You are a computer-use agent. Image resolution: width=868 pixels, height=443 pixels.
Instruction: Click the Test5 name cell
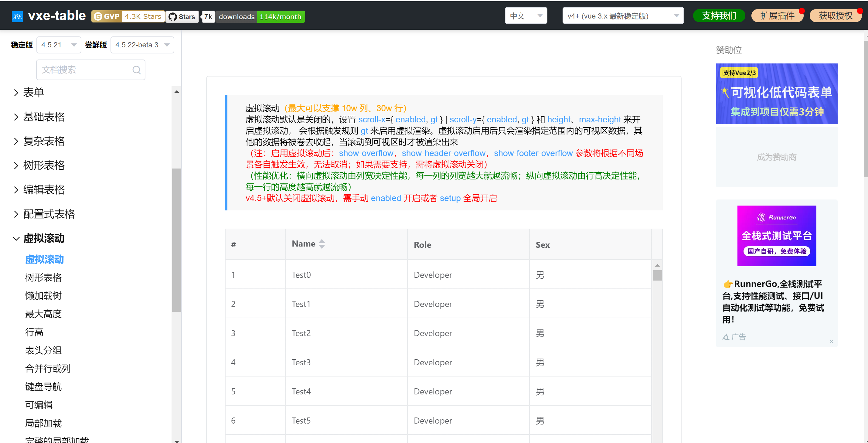346,420
